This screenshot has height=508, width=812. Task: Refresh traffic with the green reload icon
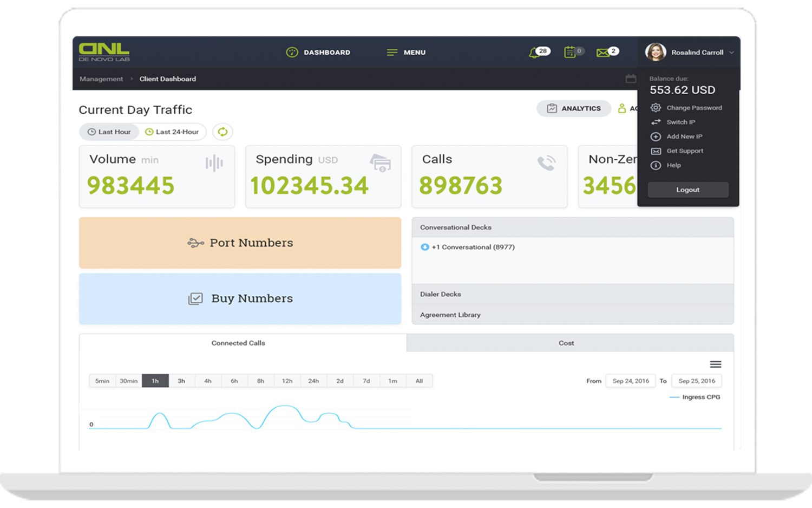(x=222, y=132)
